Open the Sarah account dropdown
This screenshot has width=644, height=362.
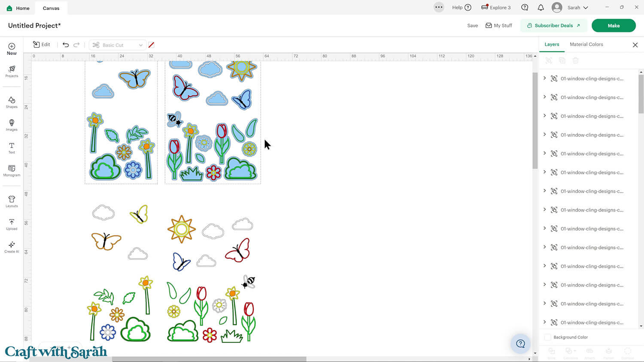571,7
